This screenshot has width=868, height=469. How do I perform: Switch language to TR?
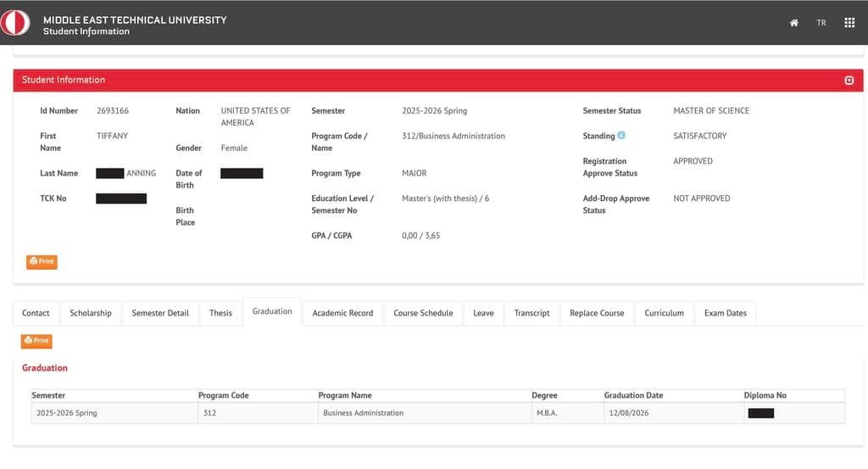(x=821, y=23)
